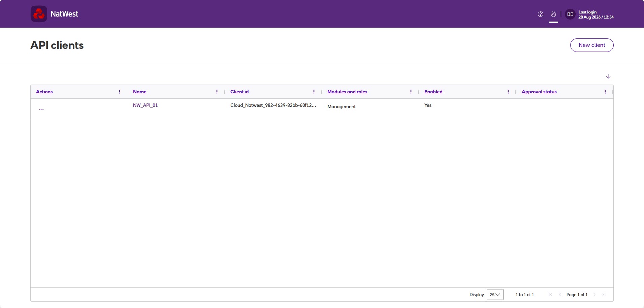
Task: Click the BB user avatar
Action: pos(570,14)
